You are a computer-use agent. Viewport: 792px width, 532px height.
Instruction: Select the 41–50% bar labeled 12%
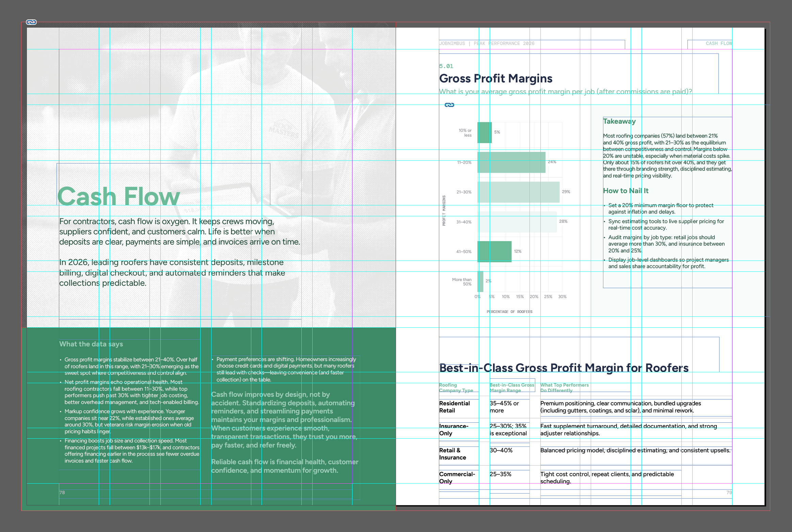[494, 252]
